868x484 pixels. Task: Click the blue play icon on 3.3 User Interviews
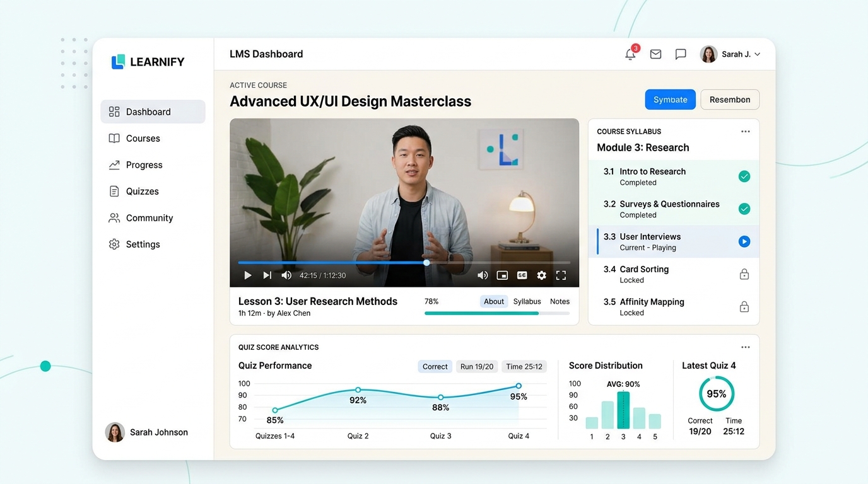pyautogui.click(x=744, y=241)
